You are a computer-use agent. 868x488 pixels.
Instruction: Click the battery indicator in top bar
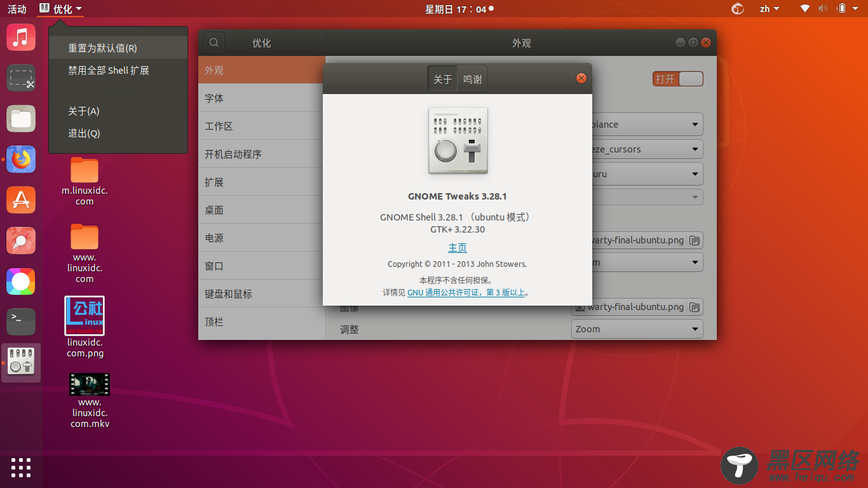coord(841,8)
